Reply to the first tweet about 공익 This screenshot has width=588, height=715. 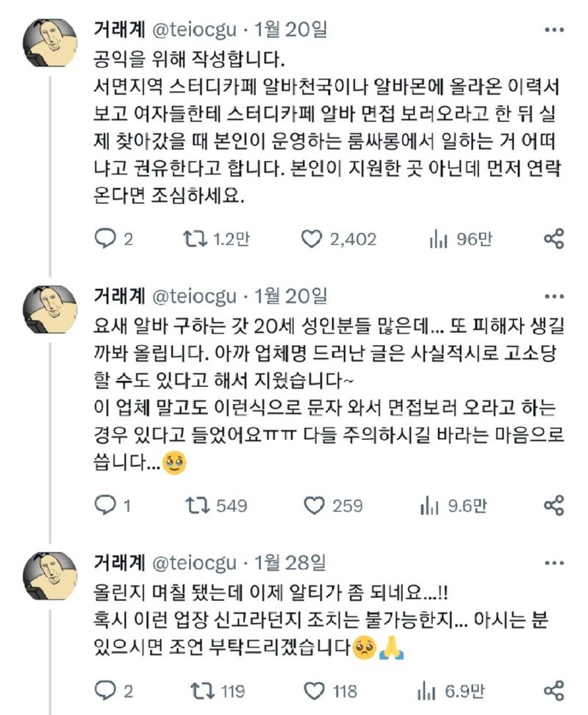[x=108, y=238]
